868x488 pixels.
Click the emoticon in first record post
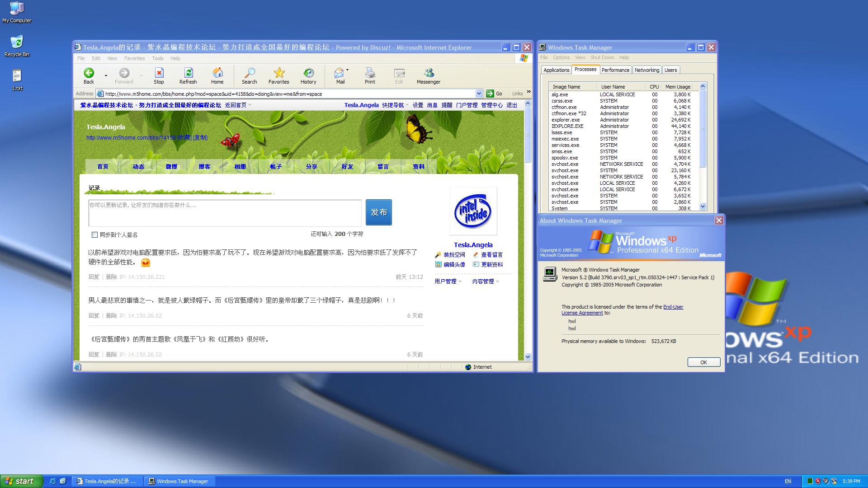[146, 263]
